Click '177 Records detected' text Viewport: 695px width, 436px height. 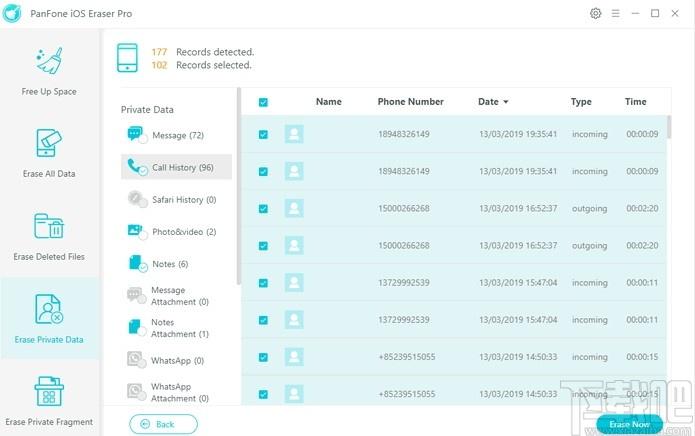coord(203,52)
